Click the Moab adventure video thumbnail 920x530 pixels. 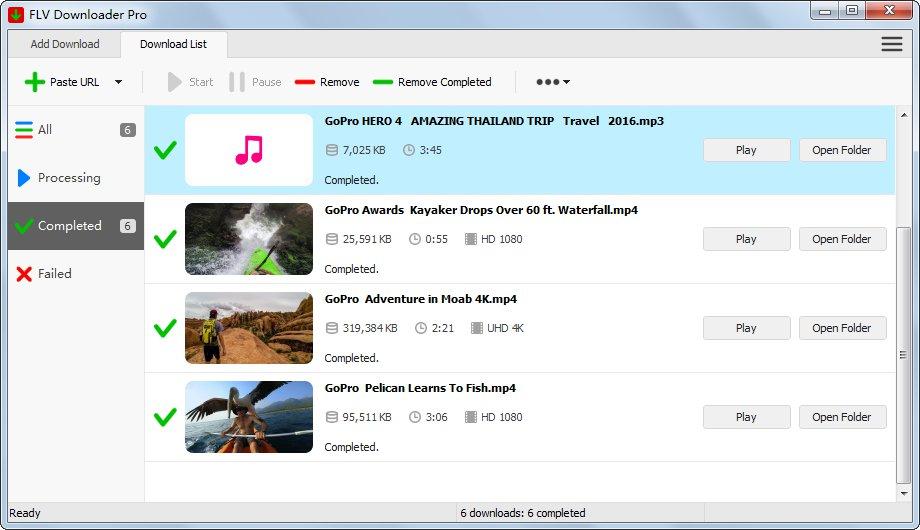pyautogui.click(x=249, y=328)
